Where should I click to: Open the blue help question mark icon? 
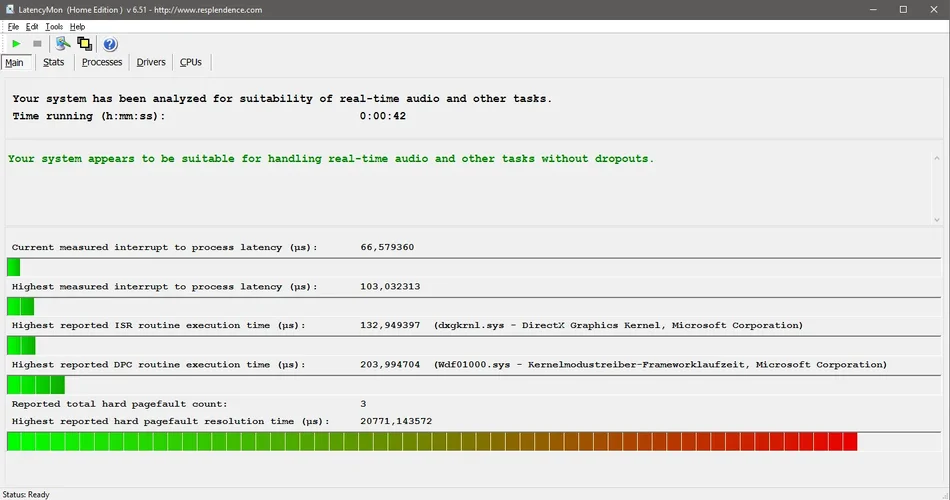[x=110, y=44]
